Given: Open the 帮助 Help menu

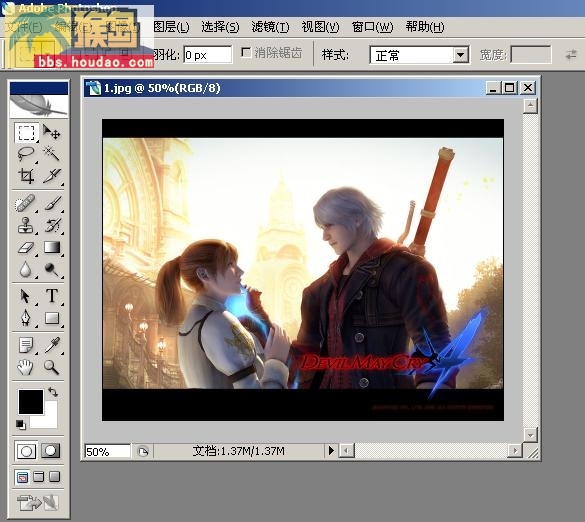Looking at the screenshot, I should click(x=425, y=27).
